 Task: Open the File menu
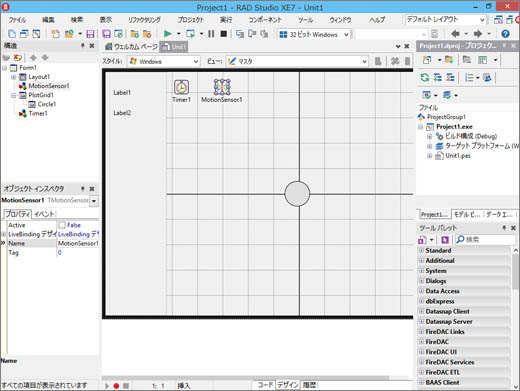pos(17,20)
